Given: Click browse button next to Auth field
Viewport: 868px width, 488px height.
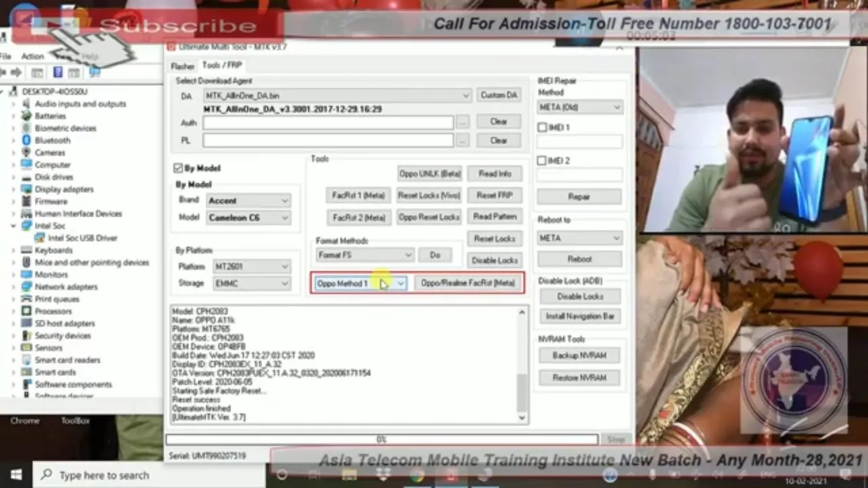Looking at the screenshot, I should [462, 122].
